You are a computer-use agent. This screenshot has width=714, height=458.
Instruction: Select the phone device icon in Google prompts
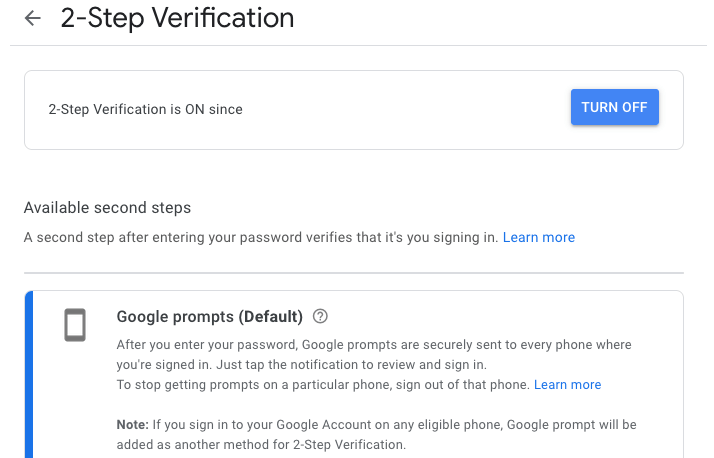tap(75, 325)
